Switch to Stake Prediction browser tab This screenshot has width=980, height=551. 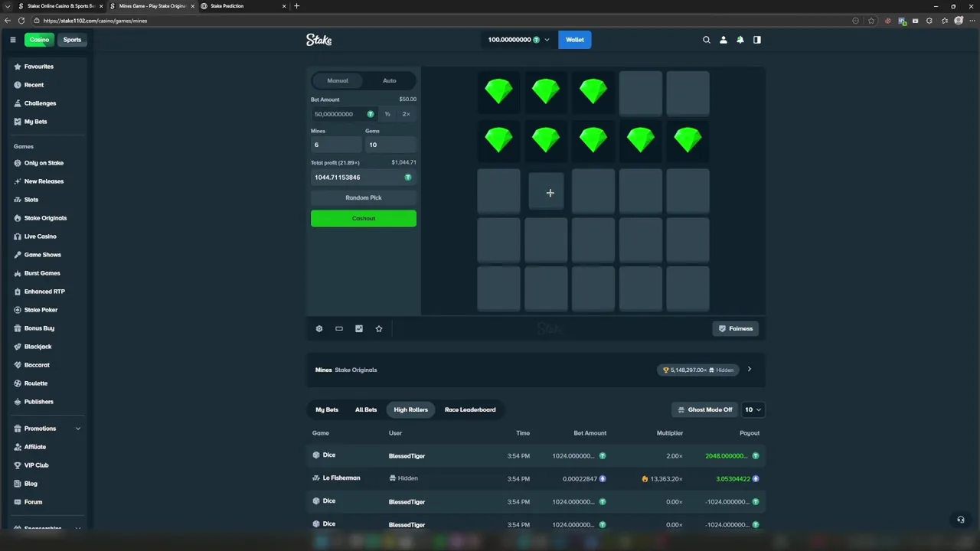(x=245, y=6)
